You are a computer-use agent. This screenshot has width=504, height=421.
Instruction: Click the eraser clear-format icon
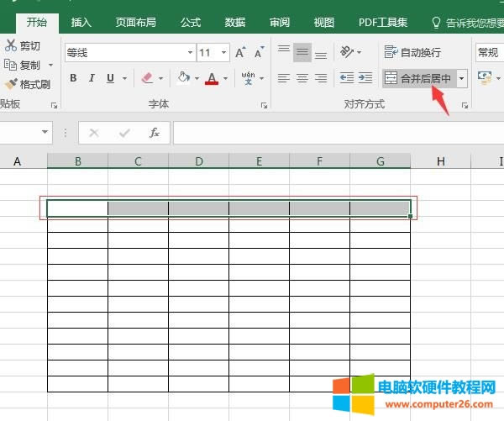(149, 78)
